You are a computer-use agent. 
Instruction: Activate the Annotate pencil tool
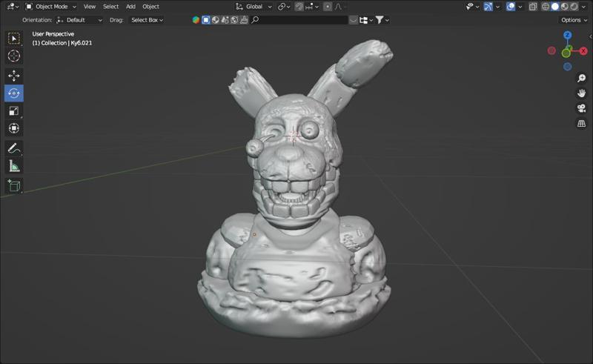[x=14, y=148]
